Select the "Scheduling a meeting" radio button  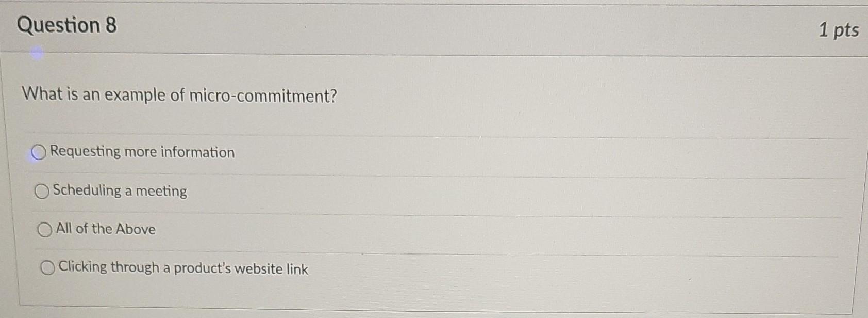point(41,192)
